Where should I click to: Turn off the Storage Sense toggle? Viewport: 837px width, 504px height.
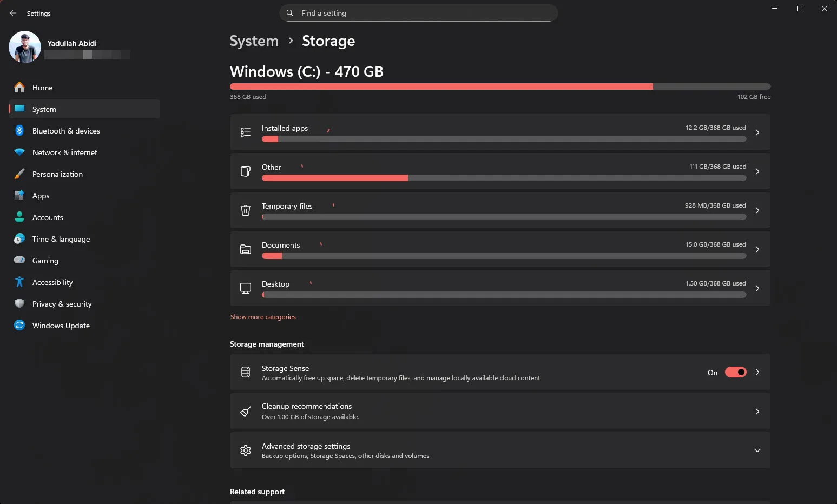click(x=735, y=372)
